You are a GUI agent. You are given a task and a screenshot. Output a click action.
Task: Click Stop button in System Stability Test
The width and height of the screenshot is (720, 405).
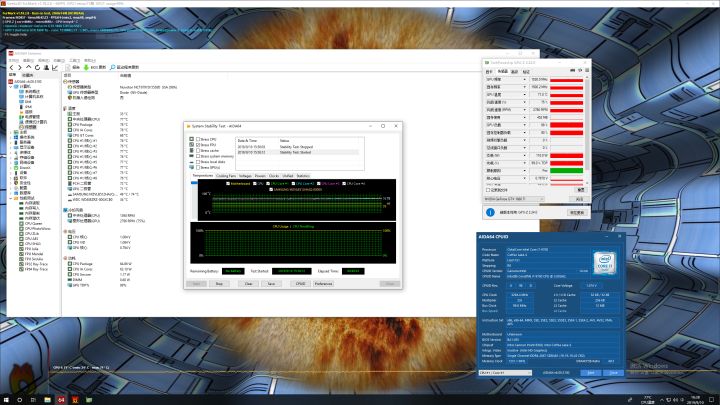pyautogui.click(x=219, y=284)
